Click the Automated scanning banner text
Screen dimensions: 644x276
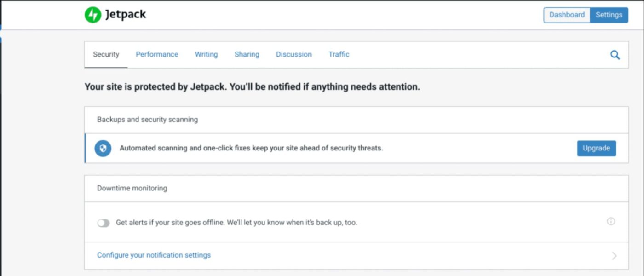(x=251, y=148)
